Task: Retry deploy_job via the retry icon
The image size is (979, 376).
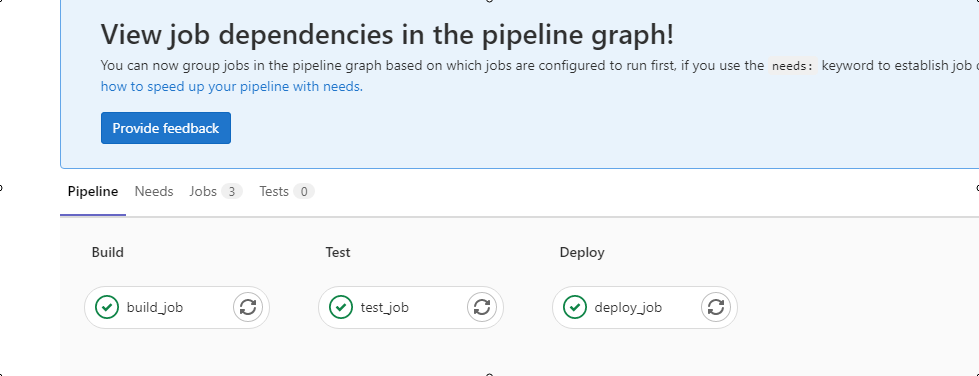Action: pyautogui.click(x=716, y=307)
